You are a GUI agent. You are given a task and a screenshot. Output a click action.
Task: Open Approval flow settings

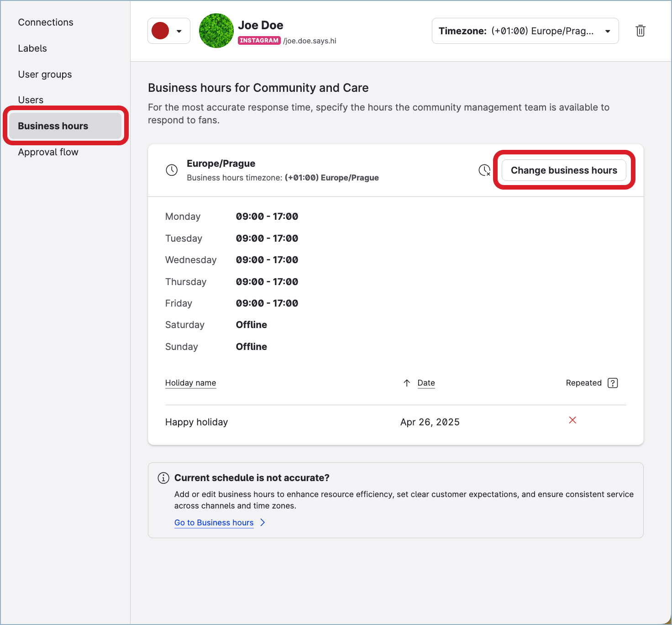pyautogui.click(x=48, y=152)
